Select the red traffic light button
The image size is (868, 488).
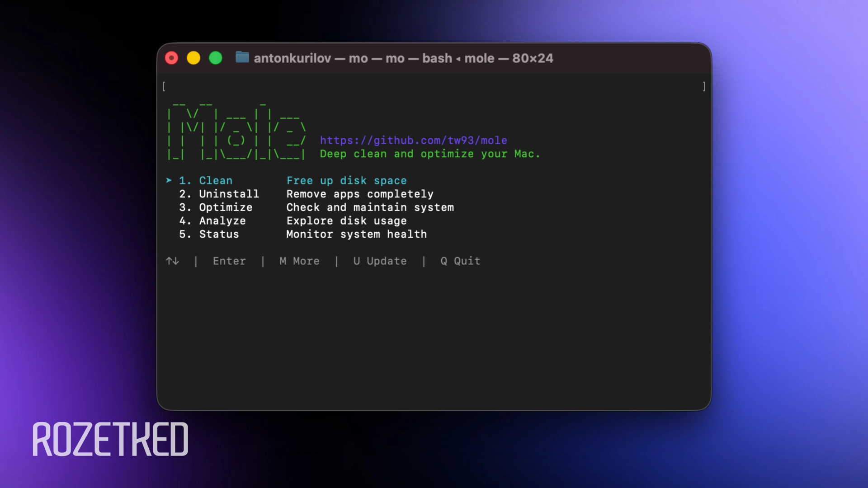click(x=171, y=58)
